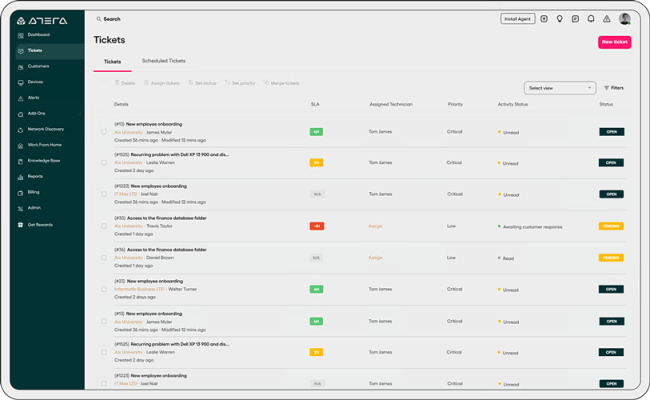
Task: Open the Network Discovery sidebar icon
Action: tap(20, 129)
